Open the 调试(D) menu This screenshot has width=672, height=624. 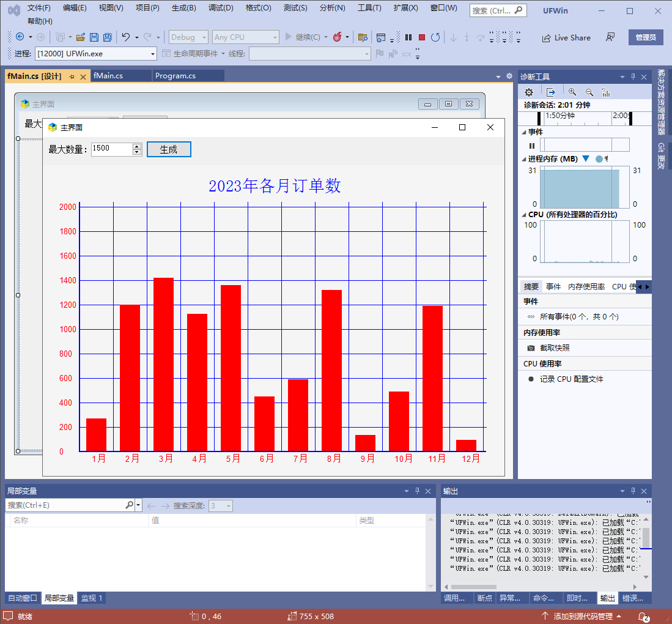221,8
